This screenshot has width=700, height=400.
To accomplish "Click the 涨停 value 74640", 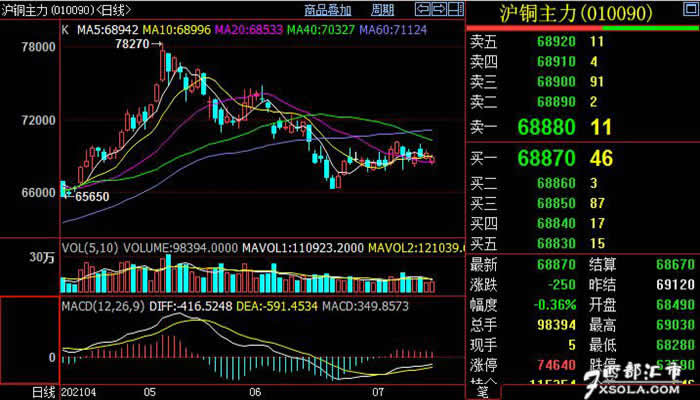I will (x=556, y=365).
